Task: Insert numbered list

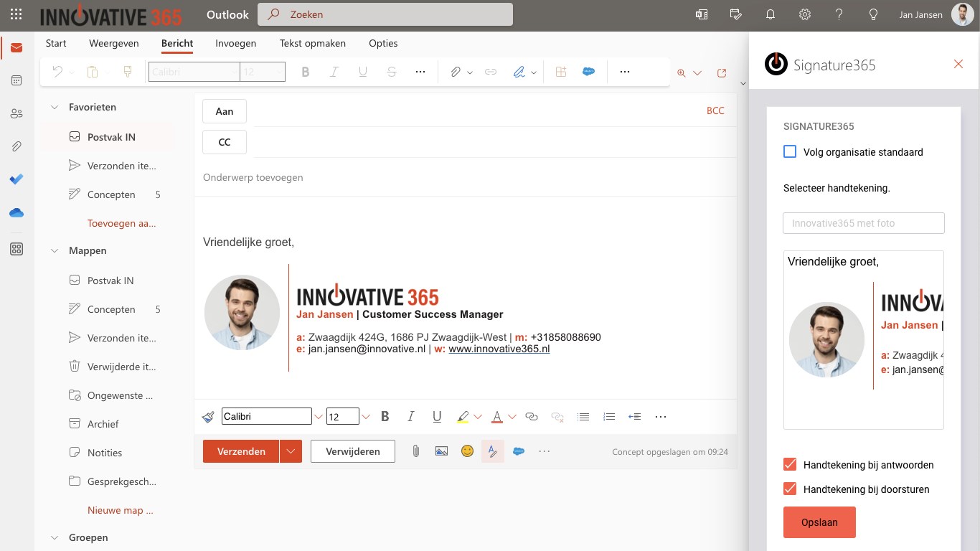Action: 609,417
